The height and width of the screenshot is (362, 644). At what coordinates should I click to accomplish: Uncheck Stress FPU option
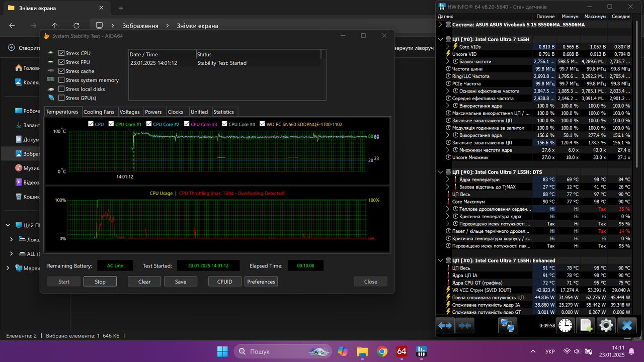pos(61,62)
